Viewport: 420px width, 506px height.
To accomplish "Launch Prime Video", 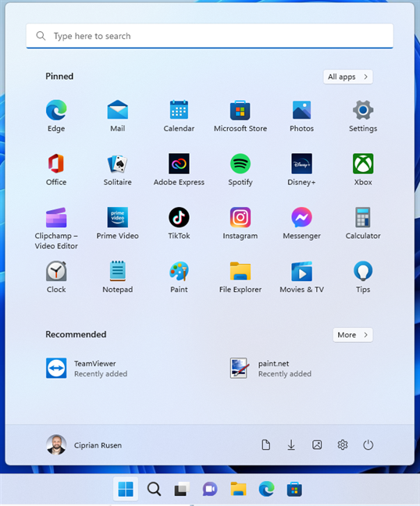I will pyautogui.click(x=117, y=223).
